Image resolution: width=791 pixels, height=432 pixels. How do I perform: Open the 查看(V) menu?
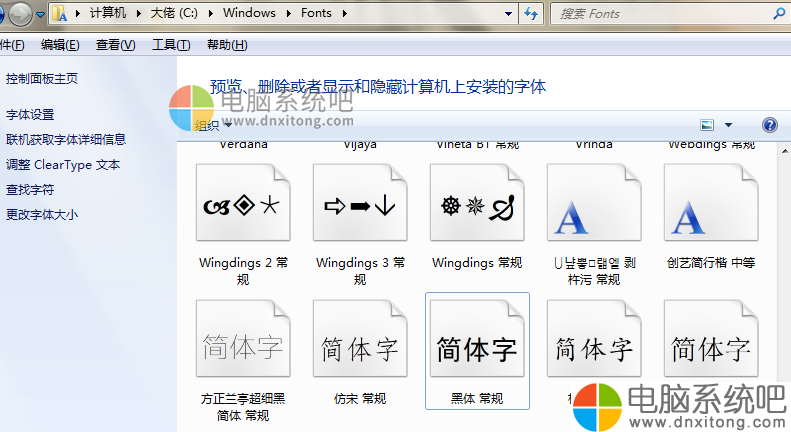pyautogui.click(x=116, y=45)
